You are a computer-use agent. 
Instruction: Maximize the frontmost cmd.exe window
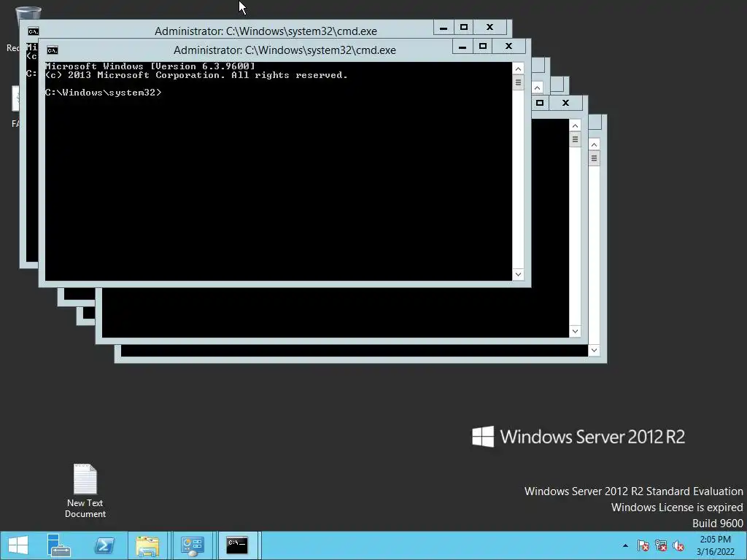pos(483,46)
